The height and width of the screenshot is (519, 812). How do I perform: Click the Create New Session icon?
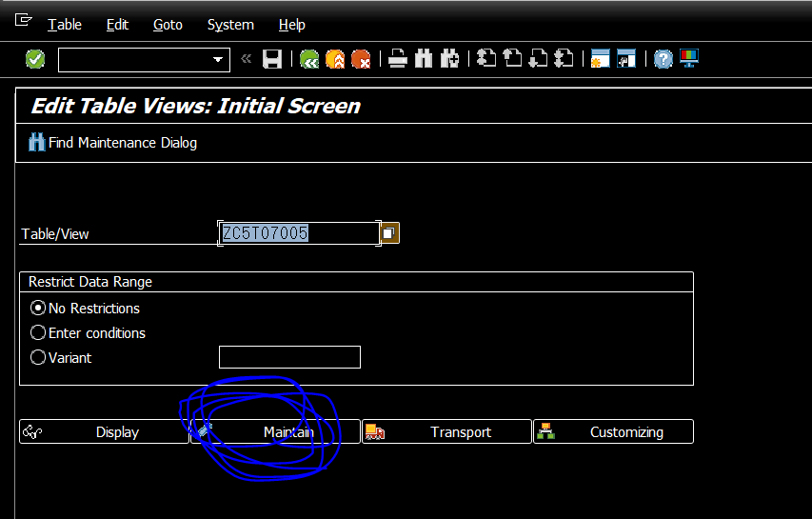[x=601, y=58]
